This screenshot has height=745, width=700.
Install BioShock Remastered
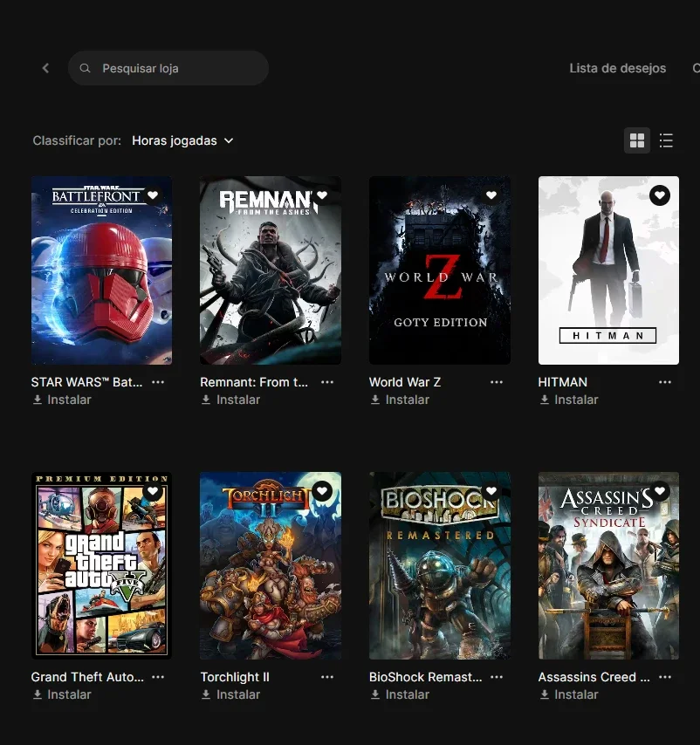(x=400, y=694)
